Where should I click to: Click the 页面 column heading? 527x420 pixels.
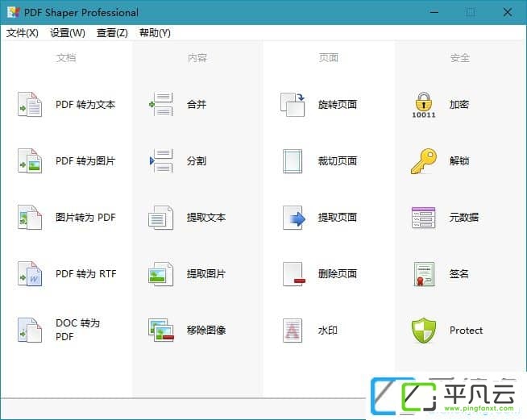(x=328, y=58)
